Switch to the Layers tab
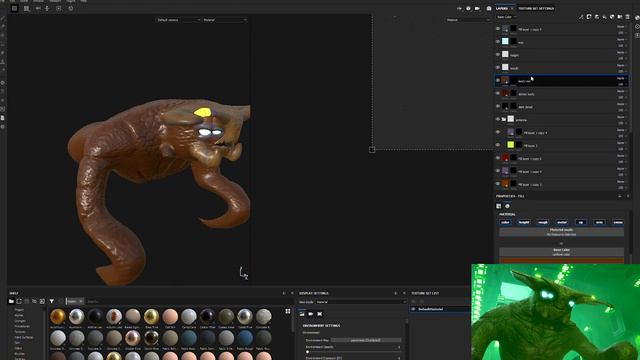 click(502, 8)
